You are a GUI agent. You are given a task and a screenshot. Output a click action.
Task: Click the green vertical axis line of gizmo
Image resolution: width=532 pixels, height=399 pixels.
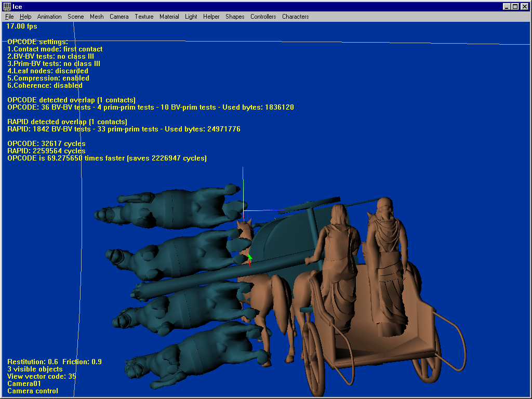(243, 188)
